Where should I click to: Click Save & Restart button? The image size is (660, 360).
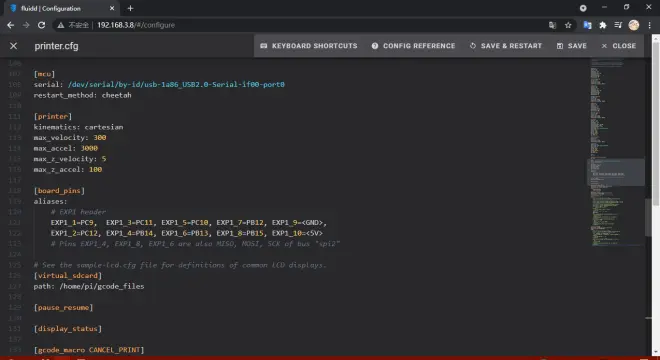click(506, 46)
